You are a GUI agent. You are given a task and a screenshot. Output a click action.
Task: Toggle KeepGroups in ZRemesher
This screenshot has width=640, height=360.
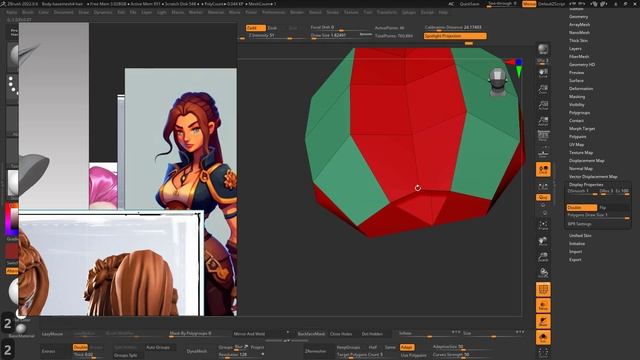[348, 347]
